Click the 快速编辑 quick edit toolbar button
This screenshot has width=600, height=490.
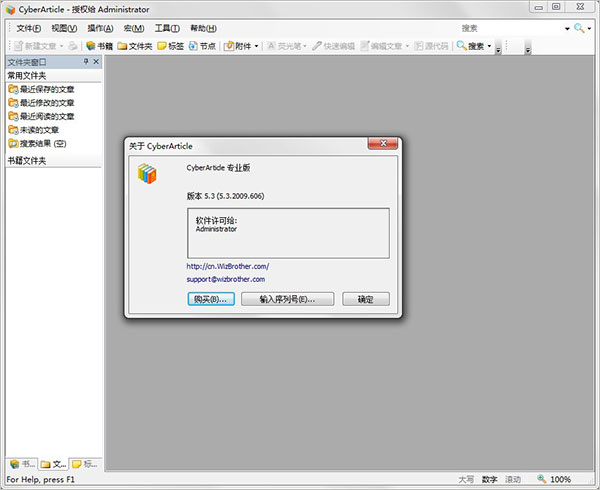[333, 46]
